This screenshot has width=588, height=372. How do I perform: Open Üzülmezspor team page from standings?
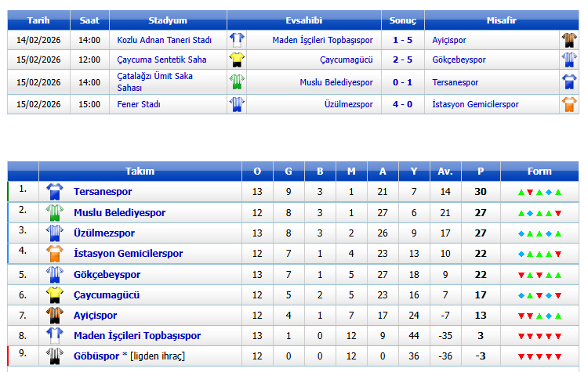pos(104,233)
